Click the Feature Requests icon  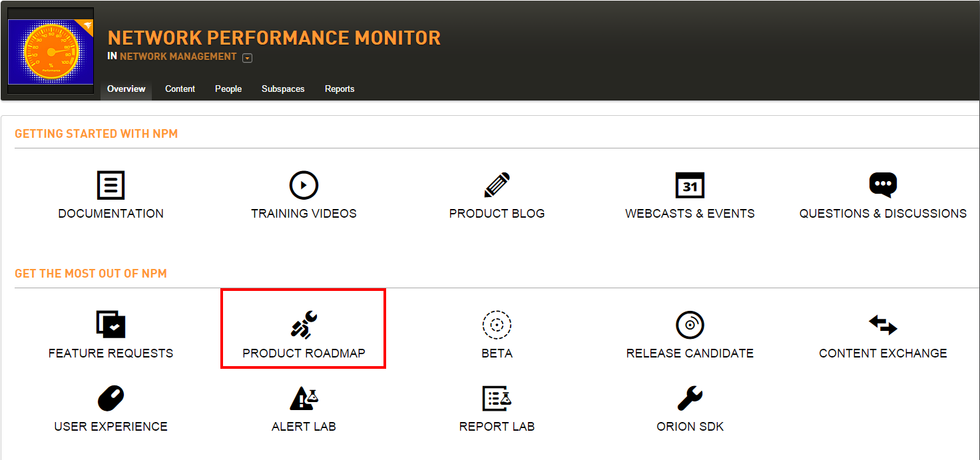[x=111, y=325]
